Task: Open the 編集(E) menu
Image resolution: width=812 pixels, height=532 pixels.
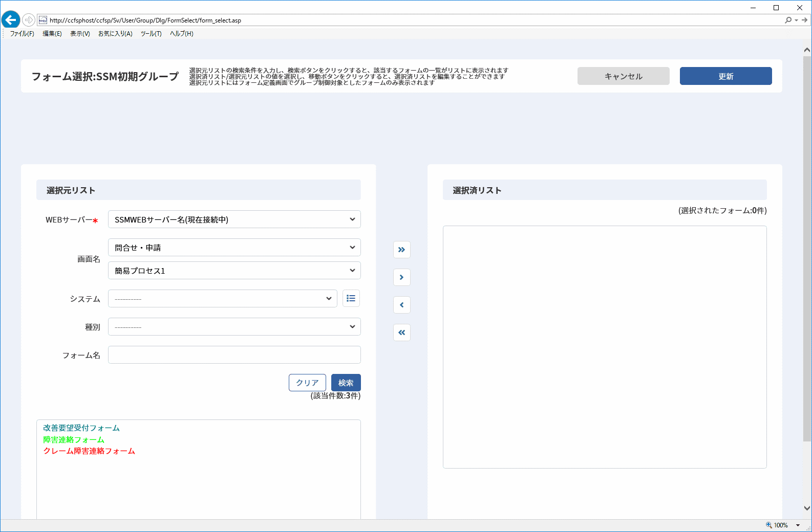Action: pyautogui.click(x=52, y=34)
